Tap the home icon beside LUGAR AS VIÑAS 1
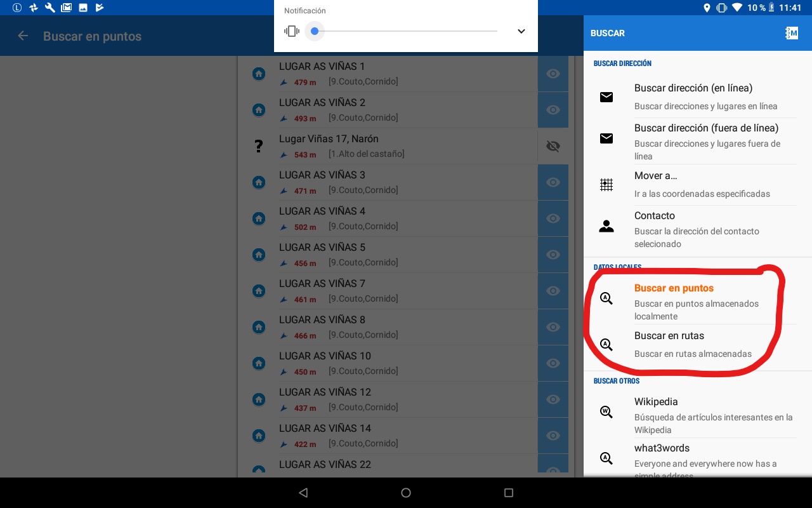The width and height of the screenshot is (812, 508). point(259,74)
